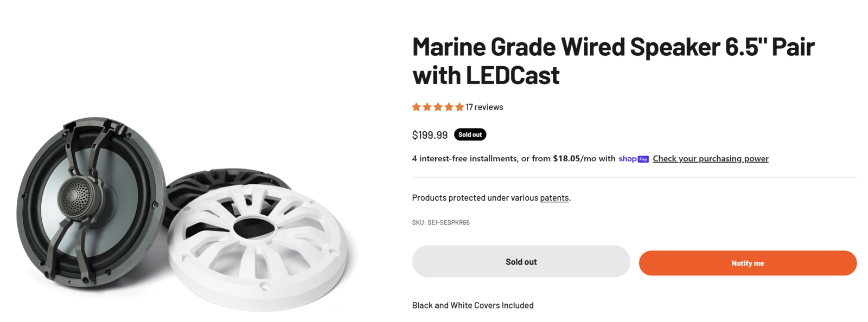Click the Black and White Covers Included text
Viewport: 868px width, 322px height.
click(473, 305)
